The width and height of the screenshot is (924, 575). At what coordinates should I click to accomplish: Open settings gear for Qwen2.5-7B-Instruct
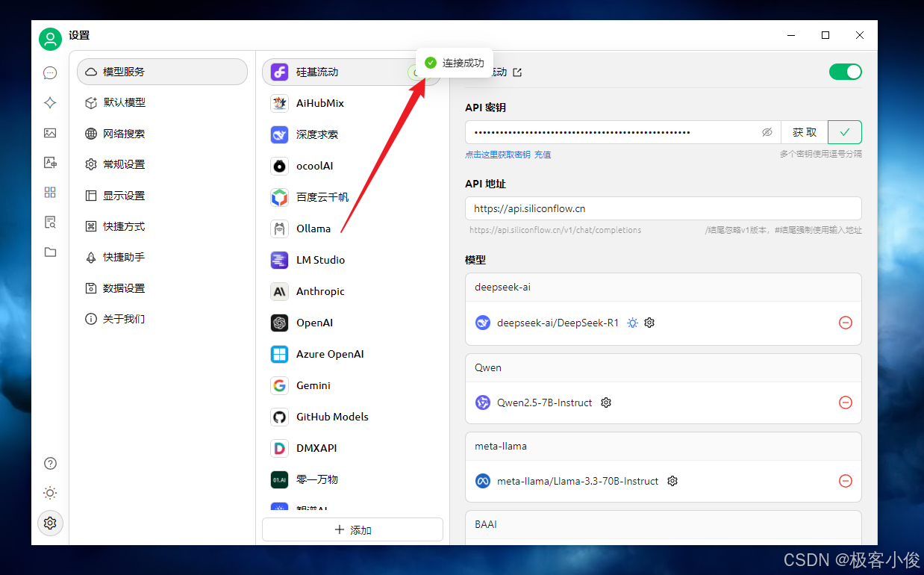(x=606, y=402)
